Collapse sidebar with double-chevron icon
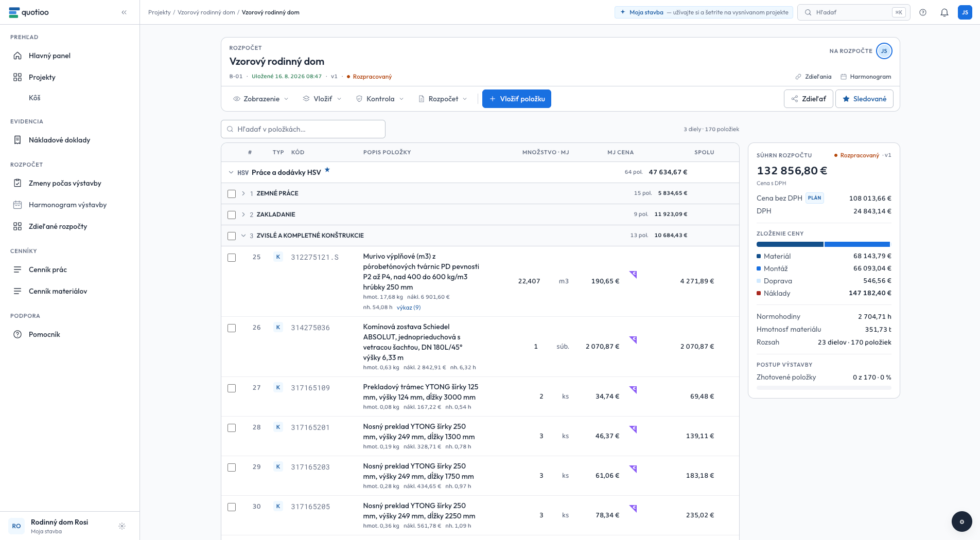980x540 pixels. [124, 12]
